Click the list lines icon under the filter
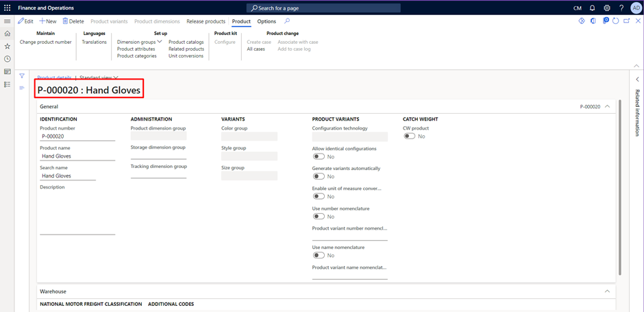 click(22, 88)
